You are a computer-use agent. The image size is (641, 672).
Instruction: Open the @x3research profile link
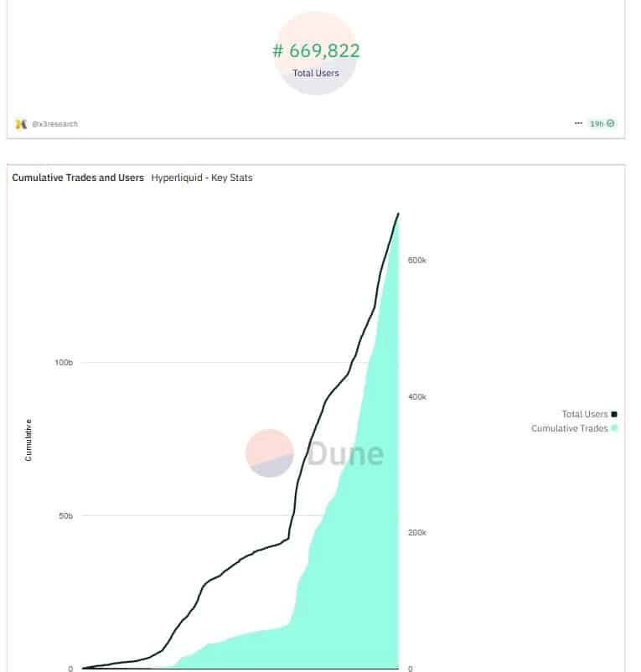tap(55, 124)
